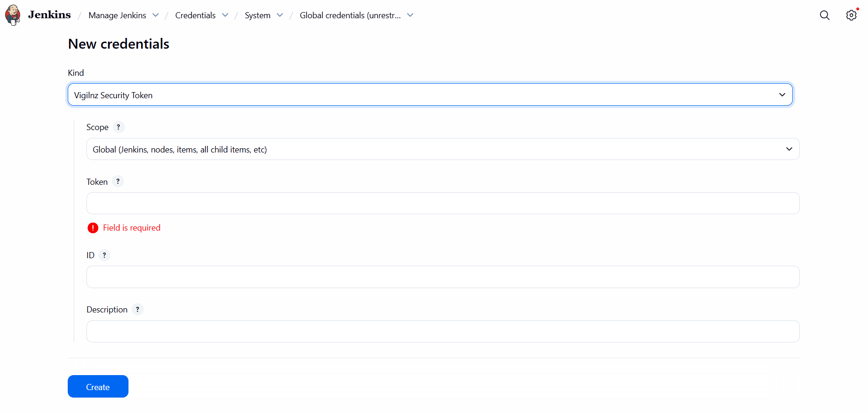
Task: Open the search magnifier icon
Action: (x=825, y=15)
